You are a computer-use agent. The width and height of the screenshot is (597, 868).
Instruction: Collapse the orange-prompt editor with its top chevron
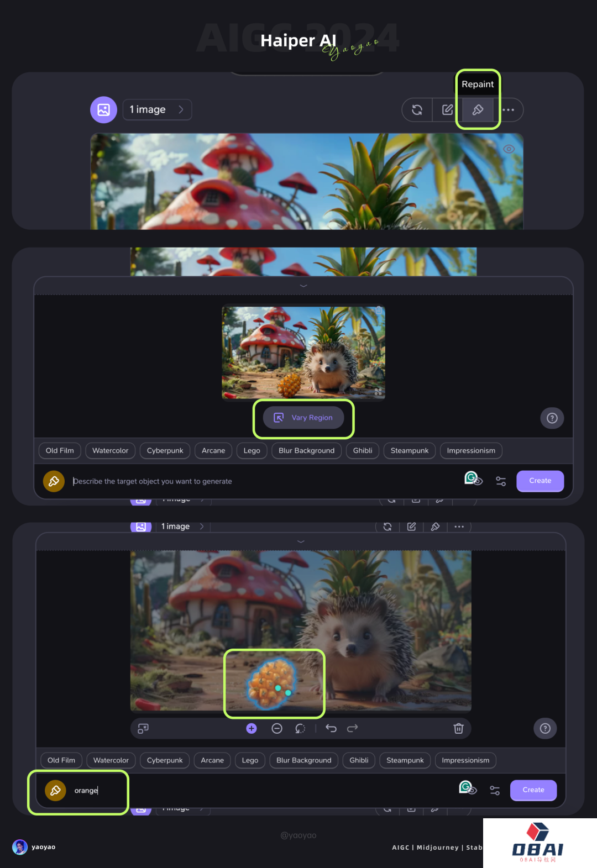(x=301, y=541)
